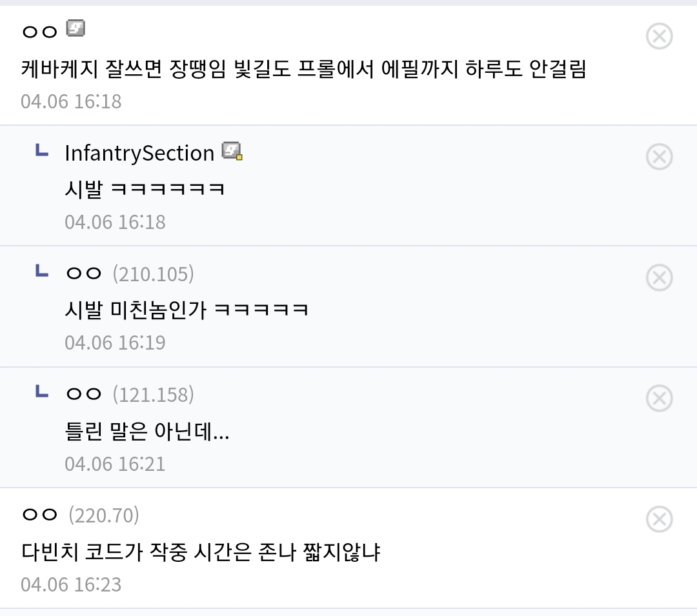
Task: Click the ㅇㅇ nickname with IP 210.105
Action: click(84, 273)
